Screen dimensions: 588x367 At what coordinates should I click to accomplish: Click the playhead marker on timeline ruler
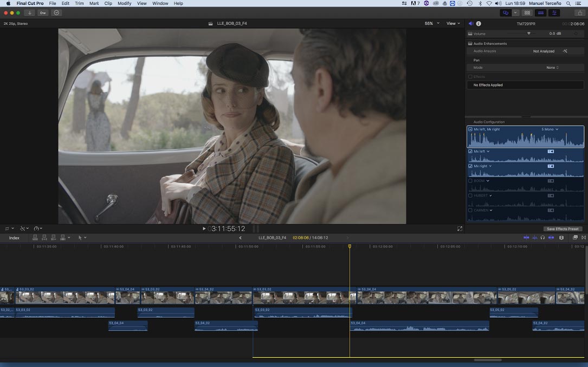tap(350, 246)
